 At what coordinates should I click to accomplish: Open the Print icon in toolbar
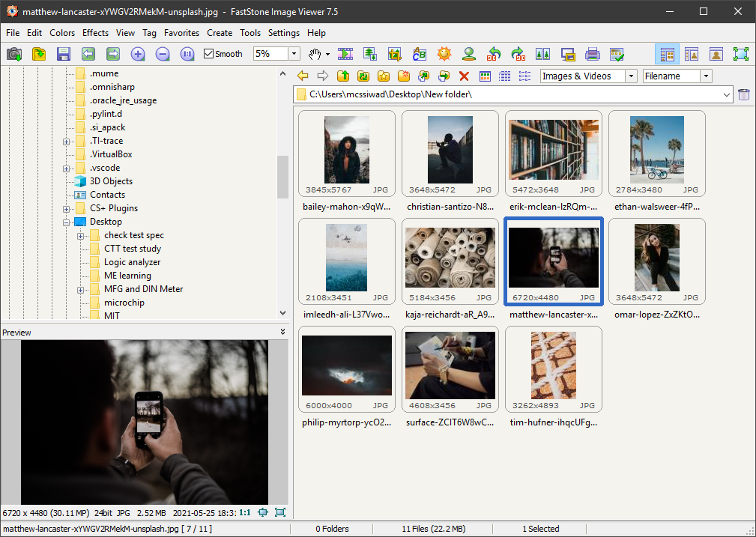pos(592,54)
